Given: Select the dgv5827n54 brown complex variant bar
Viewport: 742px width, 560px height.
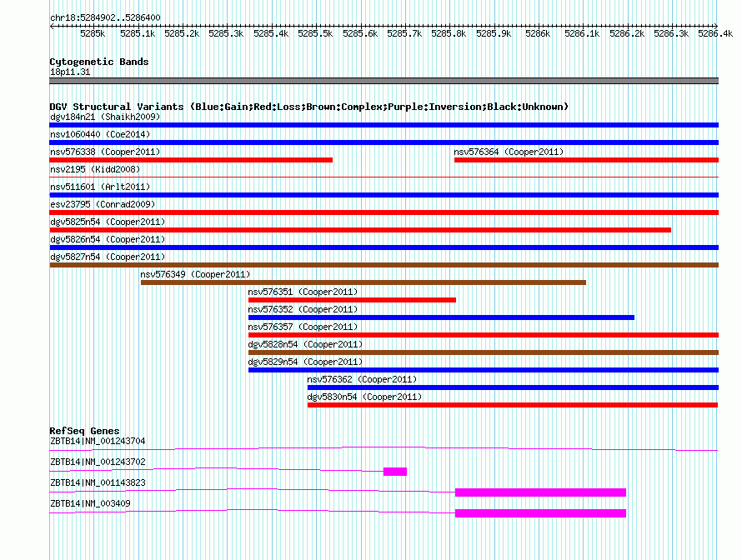Looking at the screenshot, I should pyautogui.click(x=384, y=265).
